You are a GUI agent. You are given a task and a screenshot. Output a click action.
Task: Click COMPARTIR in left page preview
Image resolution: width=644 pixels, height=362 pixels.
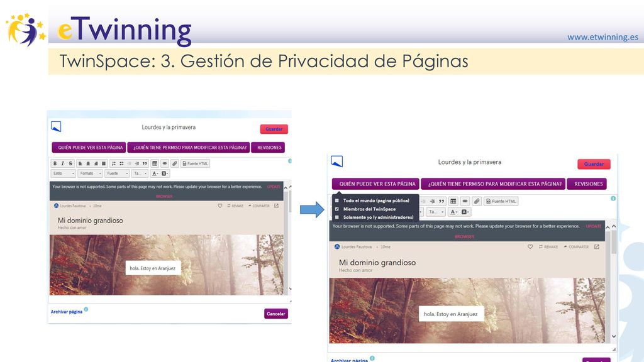pos(258,206)
